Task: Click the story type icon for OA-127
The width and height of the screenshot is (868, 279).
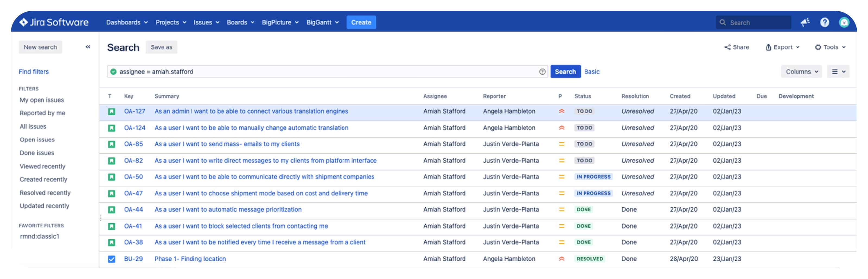Action: pos(111,111)
